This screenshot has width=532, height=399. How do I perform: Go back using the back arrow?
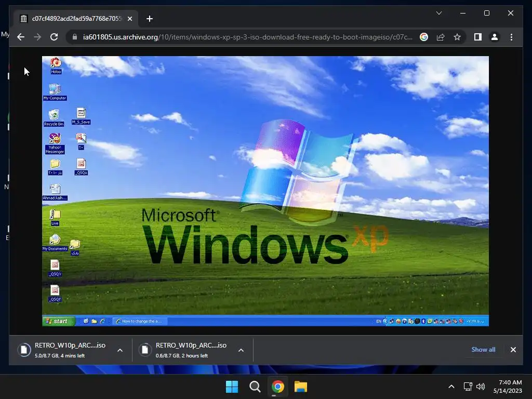21,37
